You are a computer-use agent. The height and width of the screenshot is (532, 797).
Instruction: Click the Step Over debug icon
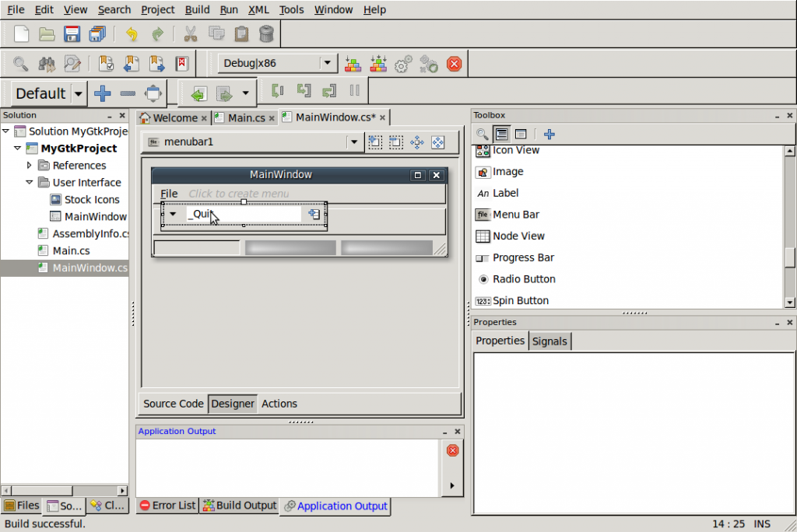point(278,91)
